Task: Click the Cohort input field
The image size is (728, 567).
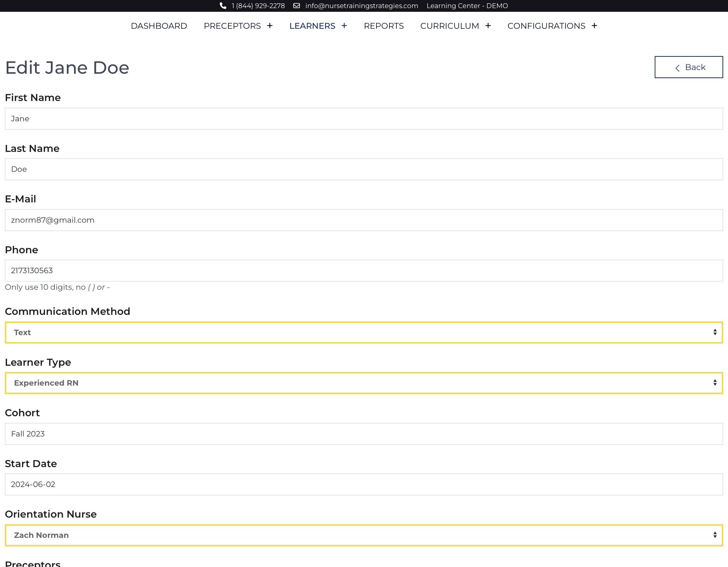Action: (364, 434)
